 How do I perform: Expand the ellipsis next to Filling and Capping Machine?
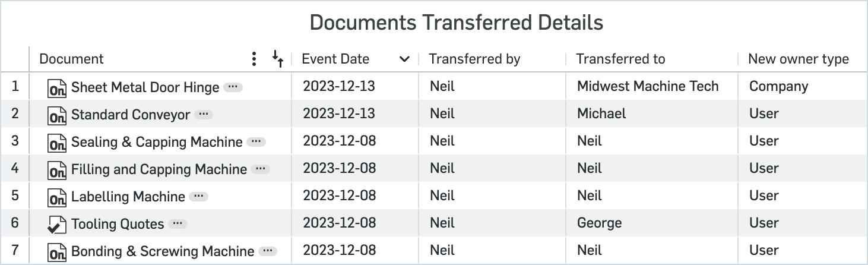coord(260,169)
